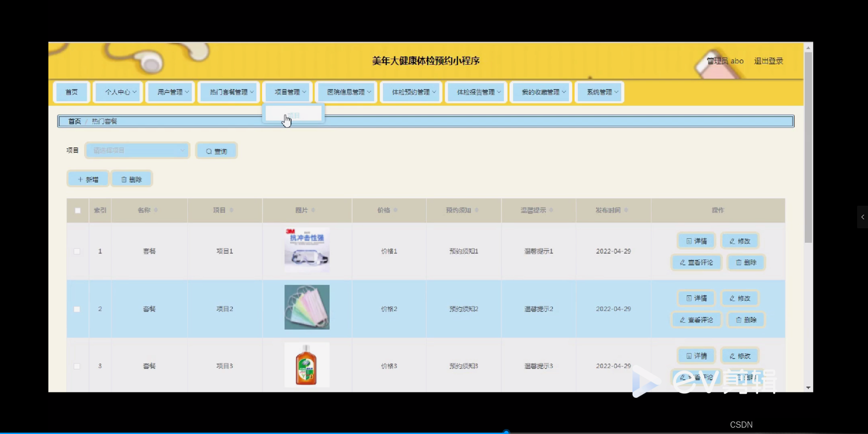Click the sort arrows on the 价格 column header

395,210
